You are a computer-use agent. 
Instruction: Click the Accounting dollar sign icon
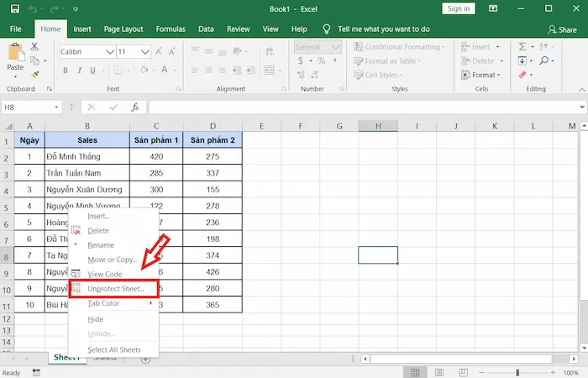pyautogui.click(x=301, y=60)
